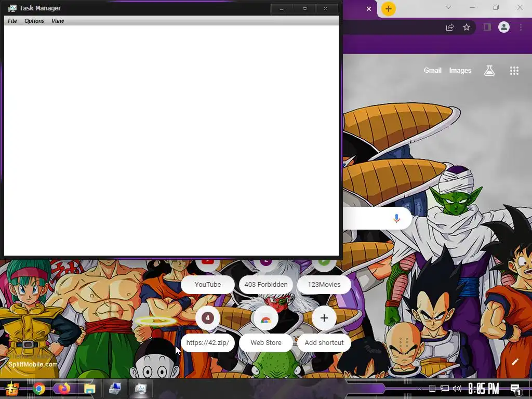Click the Web Store rainbow icon

(265, 320)
